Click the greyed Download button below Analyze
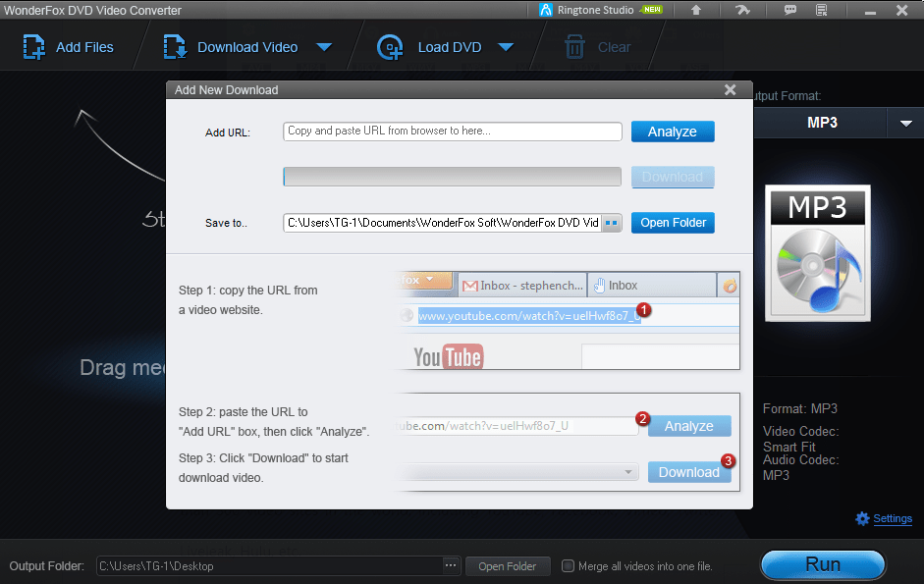924x584 pixels. click(x=673, y=177)
